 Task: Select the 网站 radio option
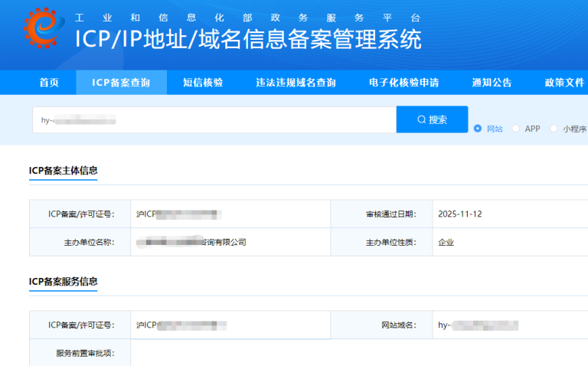click(479, 129)
